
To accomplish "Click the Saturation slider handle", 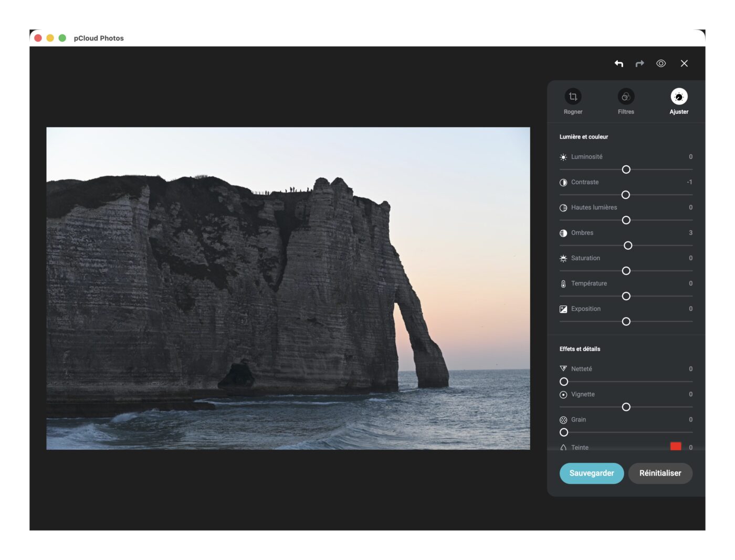I will point(626,271).
